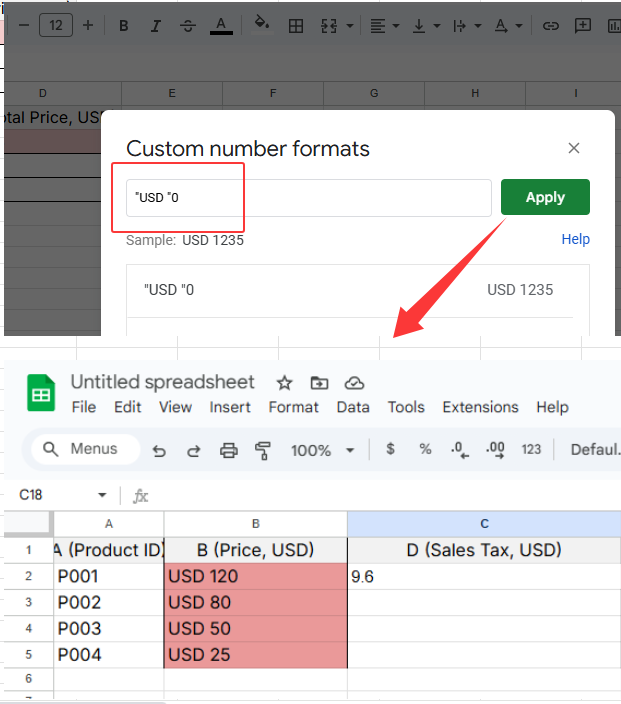
Task: Click the green Apply button
Action: coord(545,197)
